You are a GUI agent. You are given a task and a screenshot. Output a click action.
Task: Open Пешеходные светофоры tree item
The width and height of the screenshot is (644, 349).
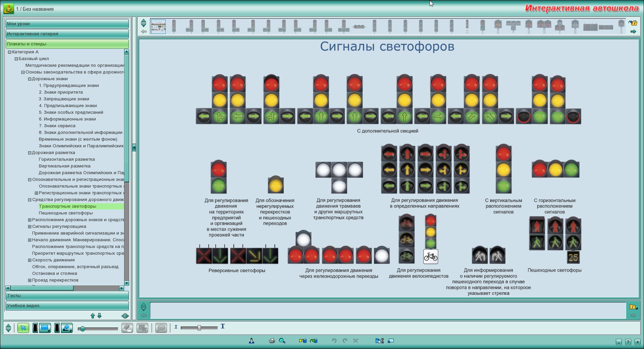[66, 213]
